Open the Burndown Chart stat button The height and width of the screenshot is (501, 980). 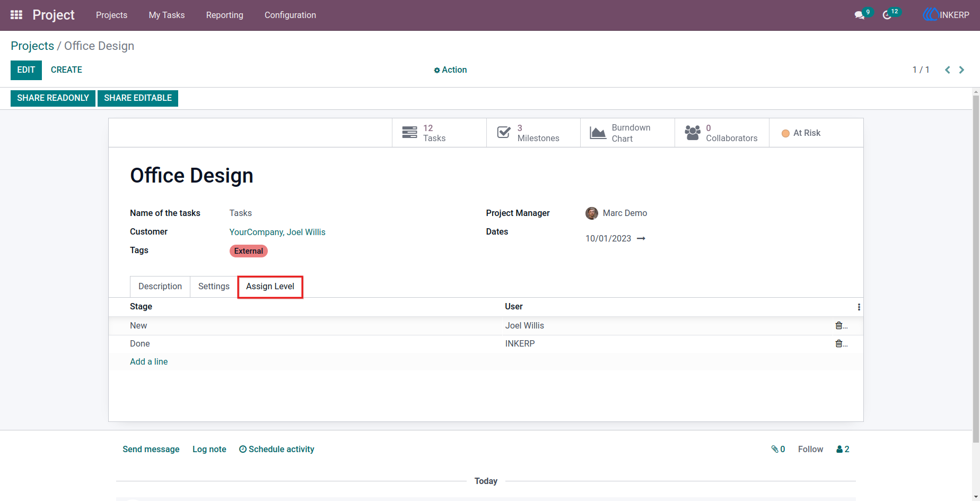[628, 133]
